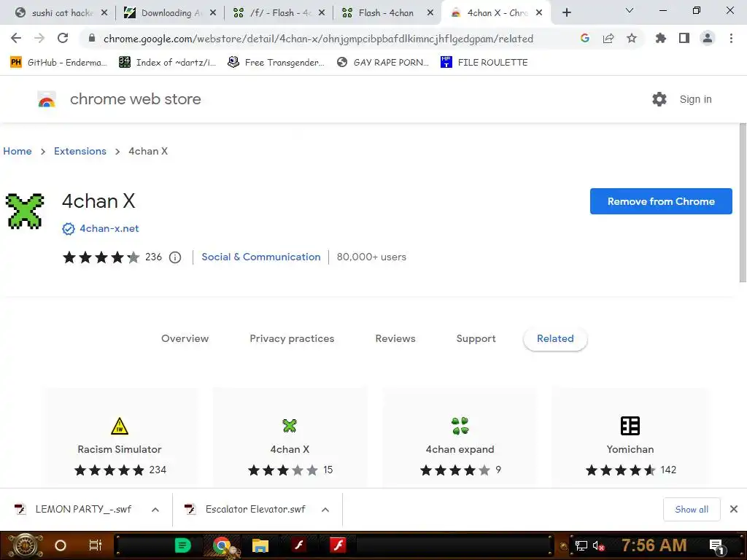Screen dimensions: 747x560
Task: Open the 4chan expand clover icon
Action: 460,425
